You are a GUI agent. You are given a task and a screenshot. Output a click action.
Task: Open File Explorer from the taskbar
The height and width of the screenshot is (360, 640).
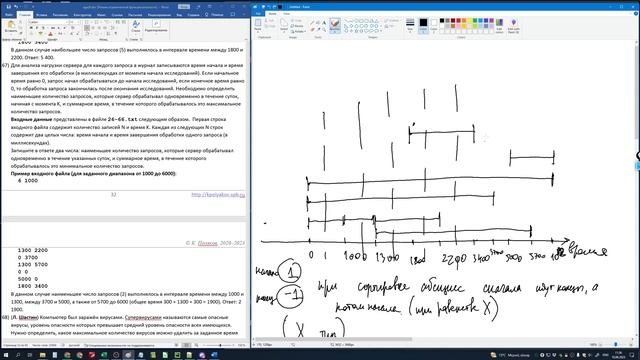click(x=42, y=355)
